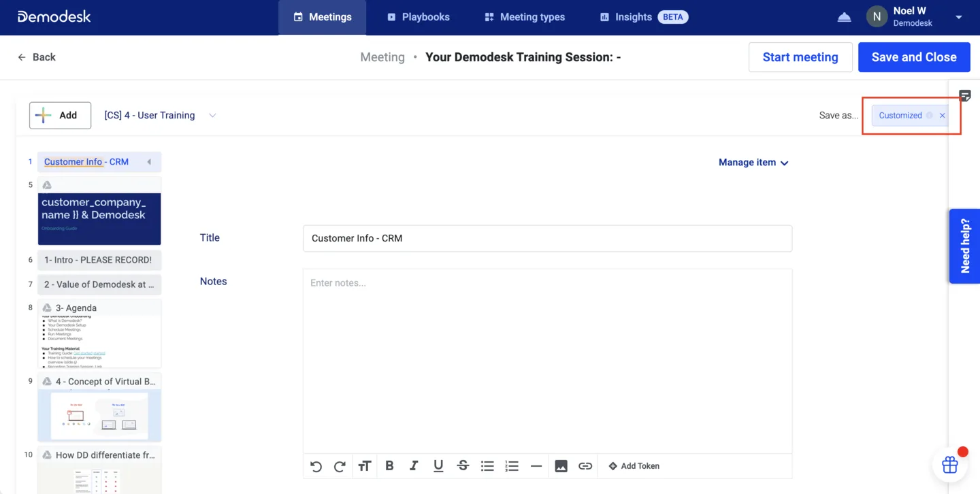This screenshot has width=980, height=494.
Task: Click the Your Demodesk Training Session title
Action: 523,57
